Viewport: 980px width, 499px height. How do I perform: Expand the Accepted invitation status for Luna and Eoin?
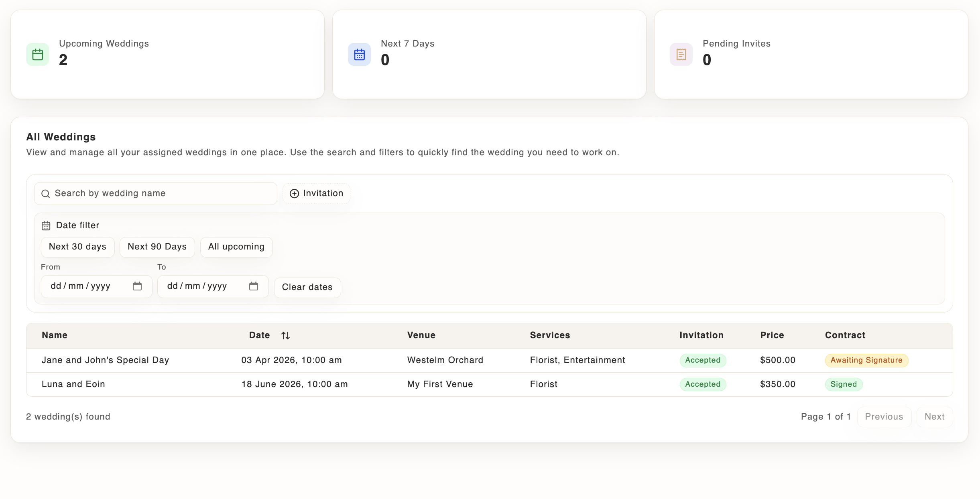coord(703,384)
